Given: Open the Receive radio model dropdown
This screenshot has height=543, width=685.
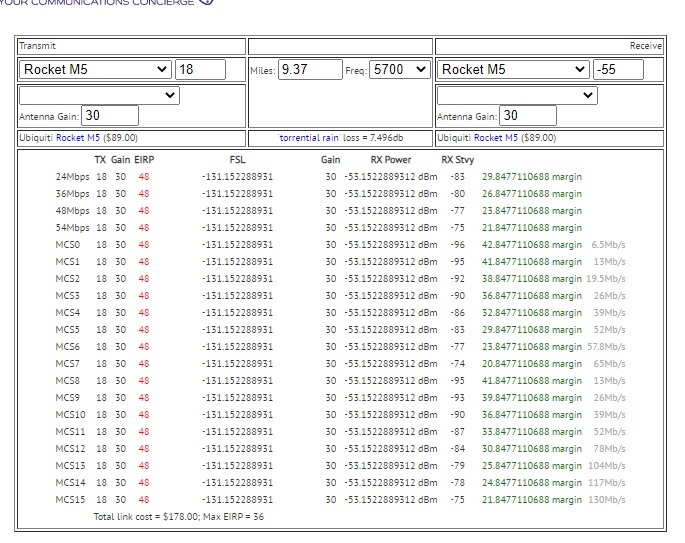Looking at the screenshot, I should click(513, 70).
